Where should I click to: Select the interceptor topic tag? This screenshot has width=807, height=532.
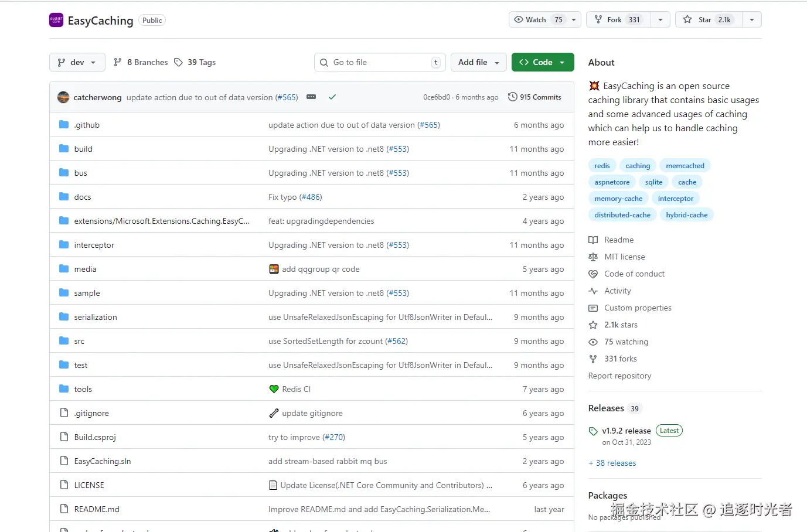click(676, 199)
